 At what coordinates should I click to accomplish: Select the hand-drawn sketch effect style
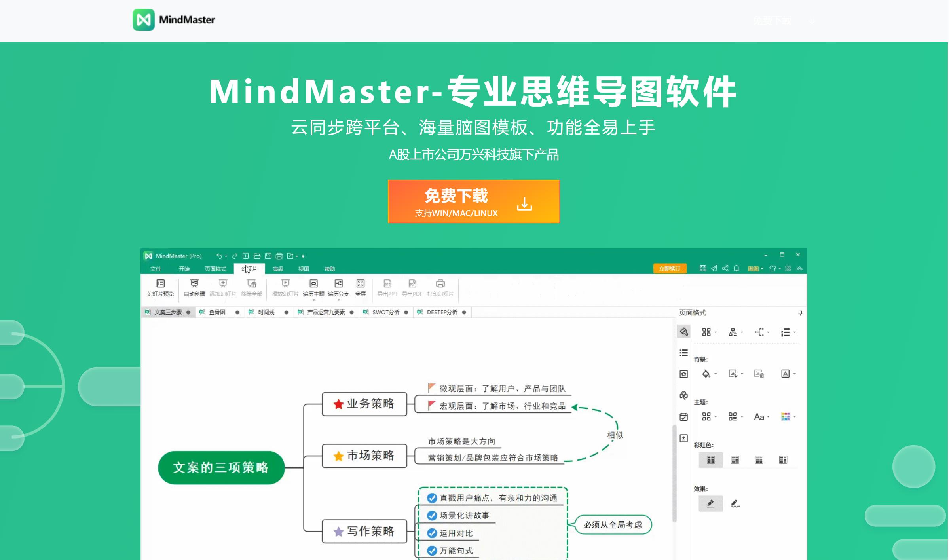pos(735,504)
